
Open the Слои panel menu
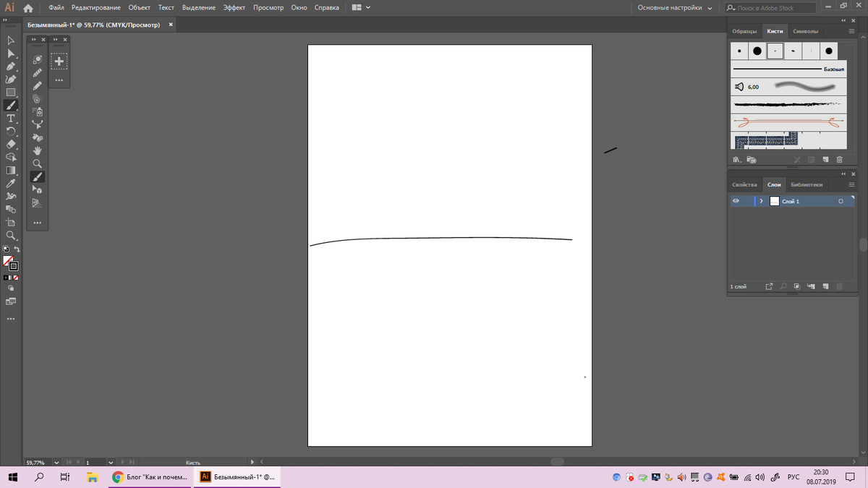click(851, 184)
